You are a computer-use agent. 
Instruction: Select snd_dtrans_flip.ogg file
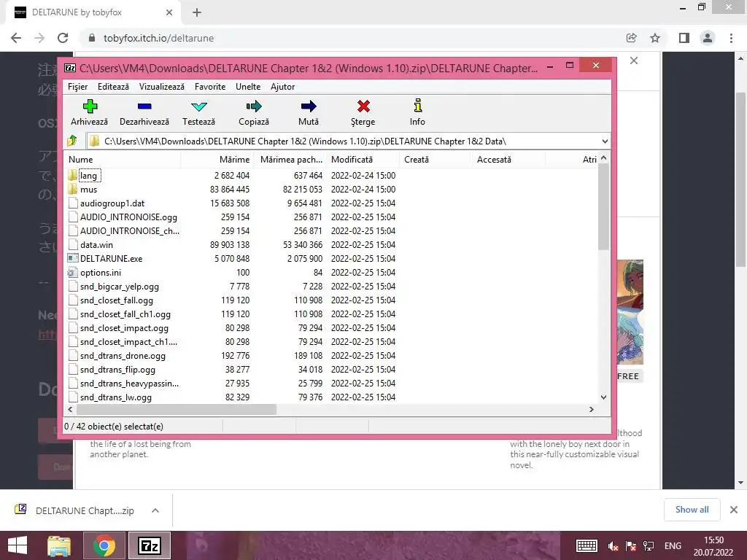117,370
